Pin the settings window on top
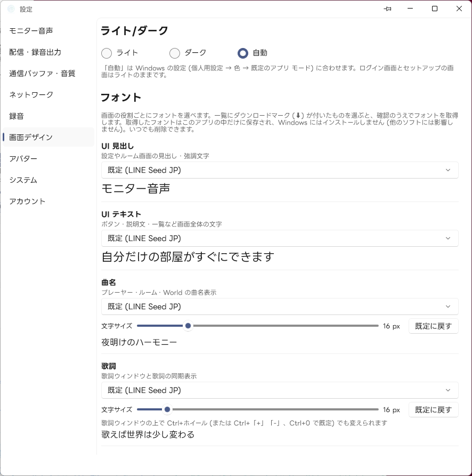Image resolution: width=472 pixels, height=476 pixels. click(x=387, y=9)
